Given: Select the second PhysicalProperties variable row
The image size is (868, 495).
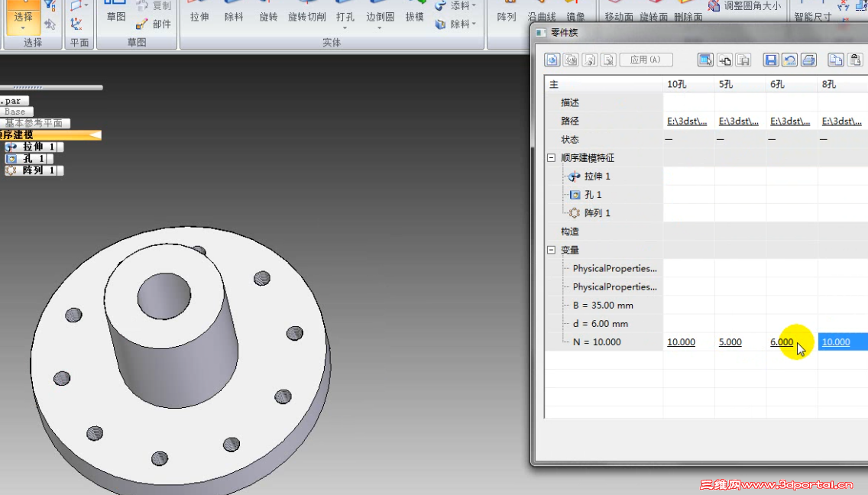Looking at the screenshot, I should 614,286.
